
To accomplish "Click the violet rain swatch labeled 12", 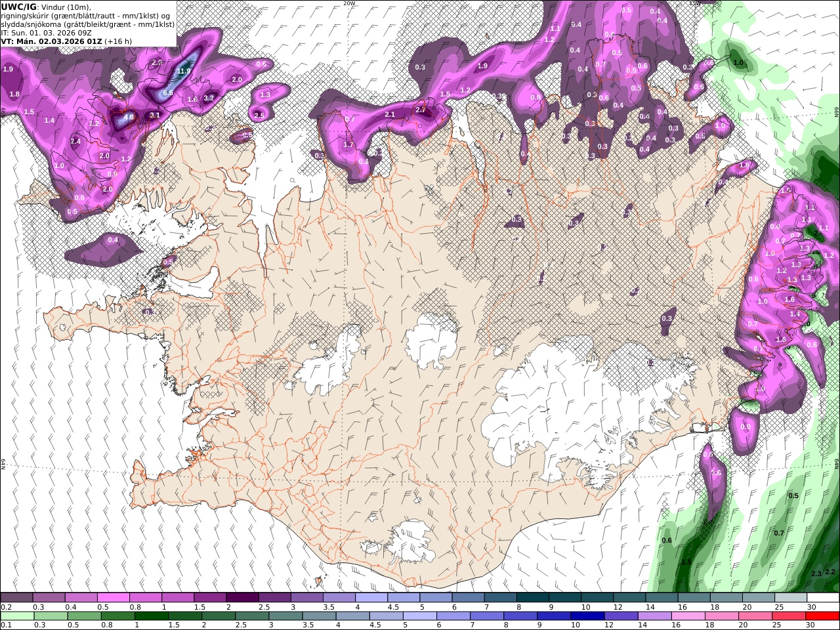I will tap(621, 616).
